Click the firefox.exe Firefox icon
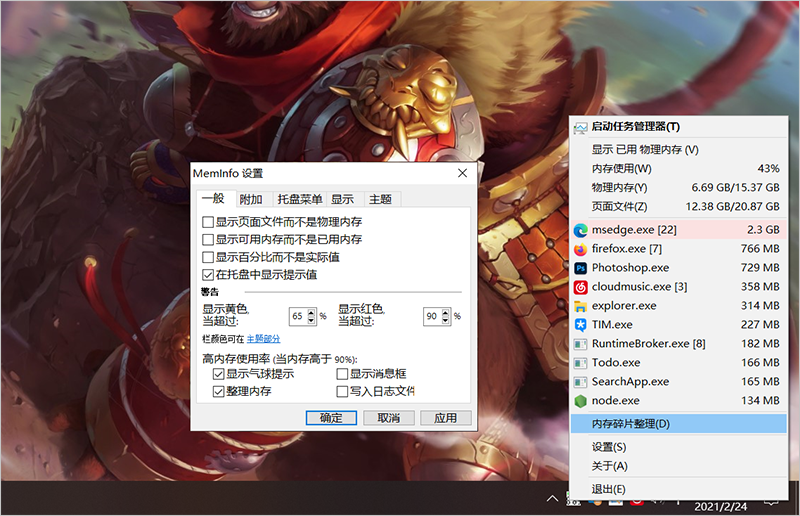The width and height of the screenshot is (800, 516). pyautogui.click(x=581, y=250)
